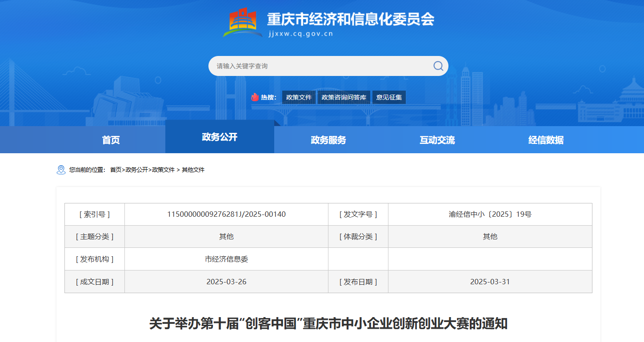The height and width of the screenshot is (342, 644).
Task: Click the 政策咨询问答库 hot search tag
Action: [x=344, y=97]
